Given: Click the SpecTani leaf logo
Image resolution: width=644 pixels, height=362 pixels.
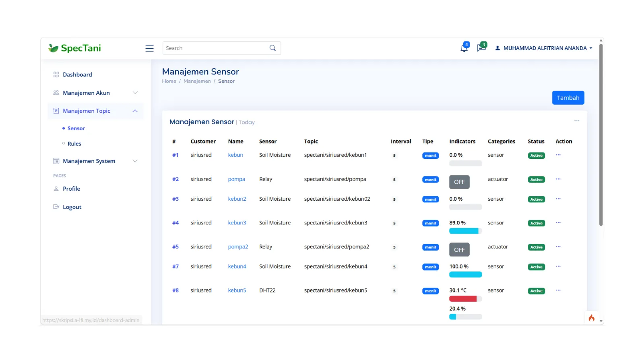Looking at the screenshot, I should tap(53, 48).
